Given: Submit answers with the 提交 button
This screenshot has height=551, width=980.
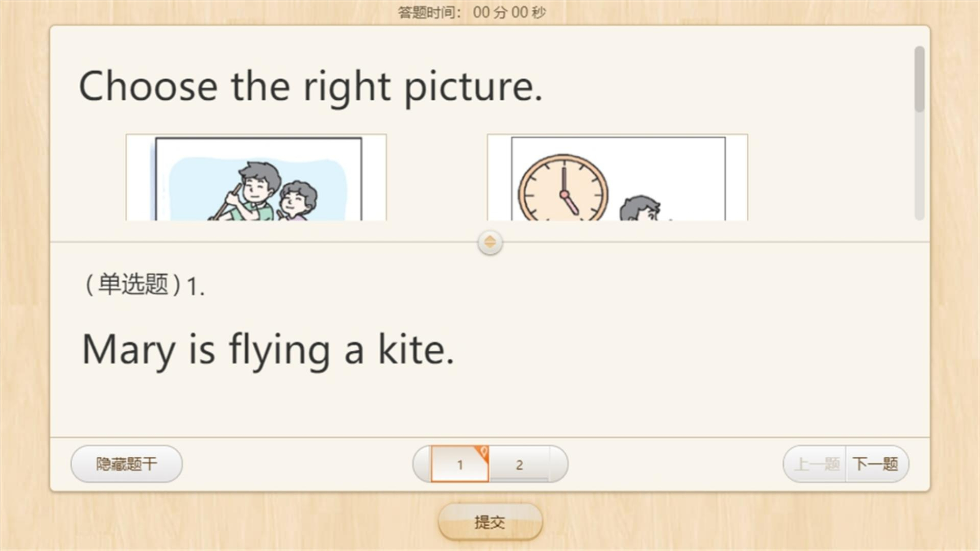Looking at the screenshot, I should click(490, 522).
